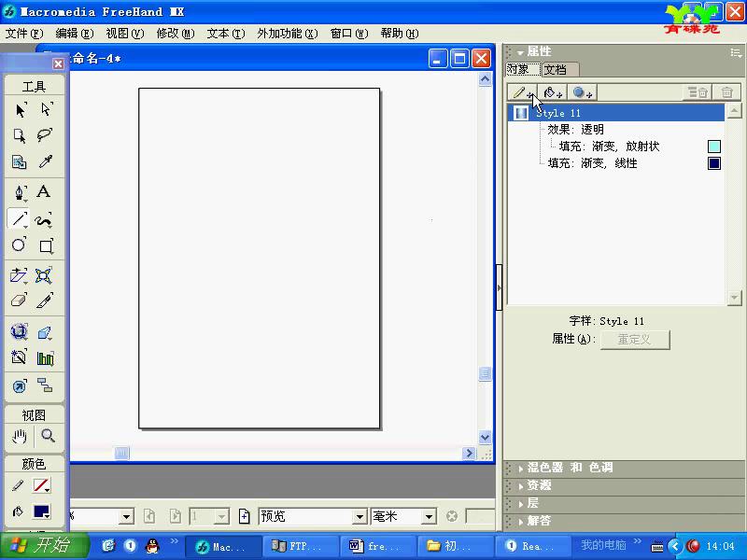Open the 预览 view mode dropdown
The width and height of the screenshot is (747, 560).
coord(359,517)
